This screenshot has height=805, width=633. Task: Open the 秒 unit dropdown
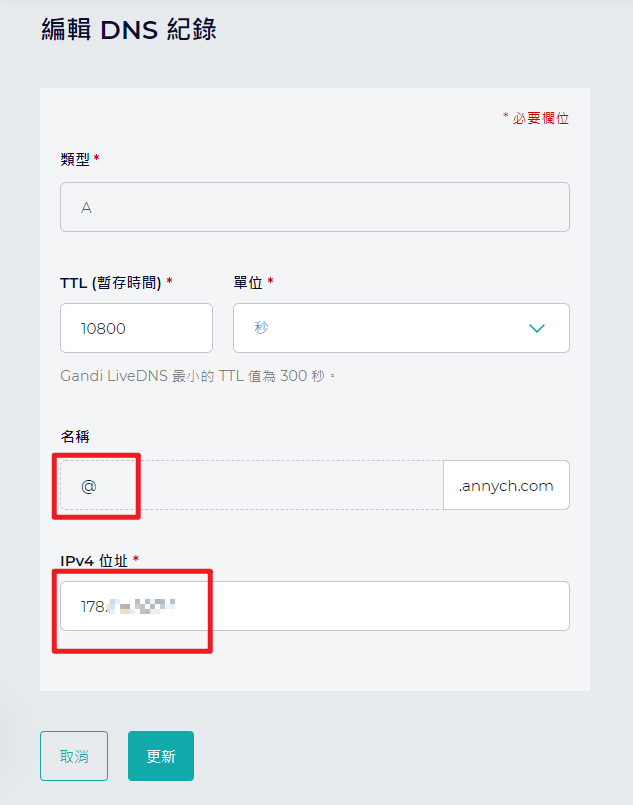[401, 328]
